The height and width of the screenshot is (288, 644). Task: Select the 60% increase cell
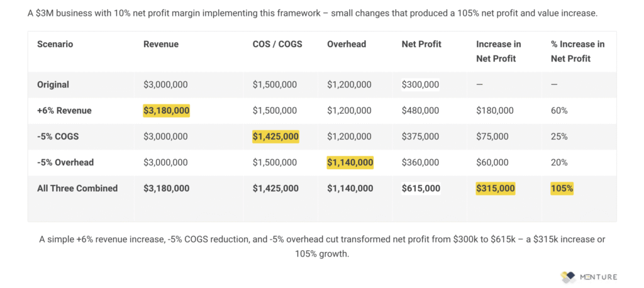(x=559, y=111)
